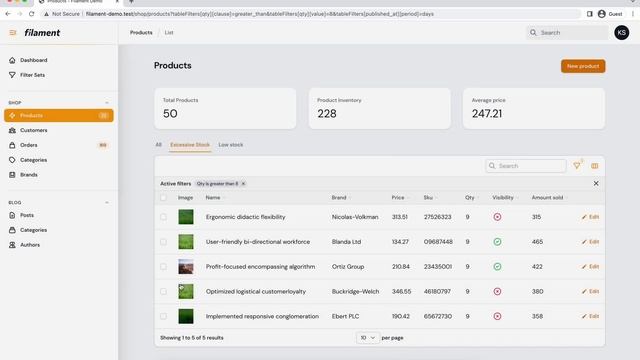Screen dimensions: 640x360
Task: Toggle columns with the table columns icon
Action: coord(595,166)
